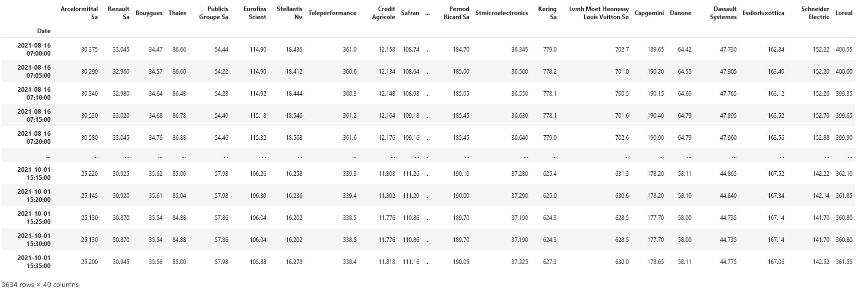Select the Publicis Groupe Sa header
Screen dimensions: 868x293
[214, 13]
